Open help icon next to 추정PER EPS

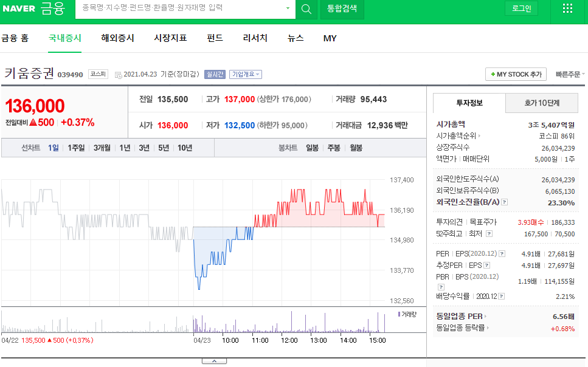[x=486, y=266]
